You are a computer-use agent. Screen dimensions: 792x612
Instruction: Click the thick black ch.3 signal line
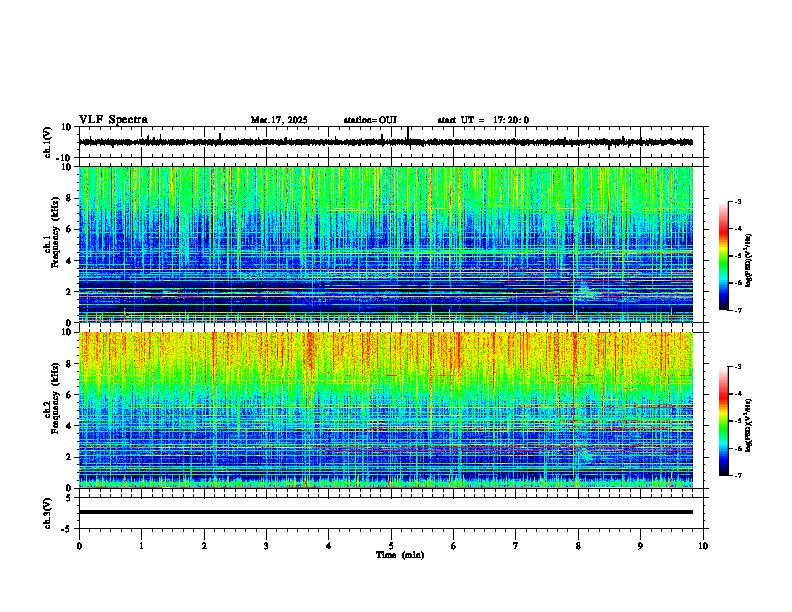pyautogui.click(x=386, y=512)
